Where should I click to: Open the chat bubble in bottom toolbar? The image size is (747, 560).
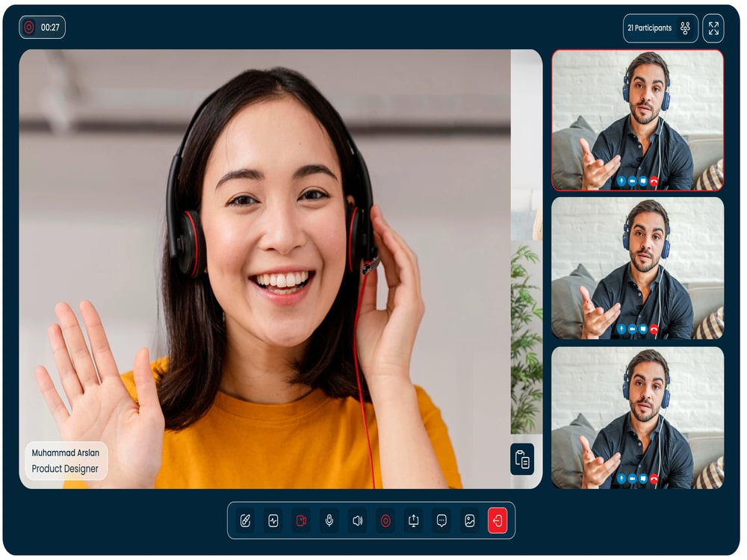tap(441, 520)
